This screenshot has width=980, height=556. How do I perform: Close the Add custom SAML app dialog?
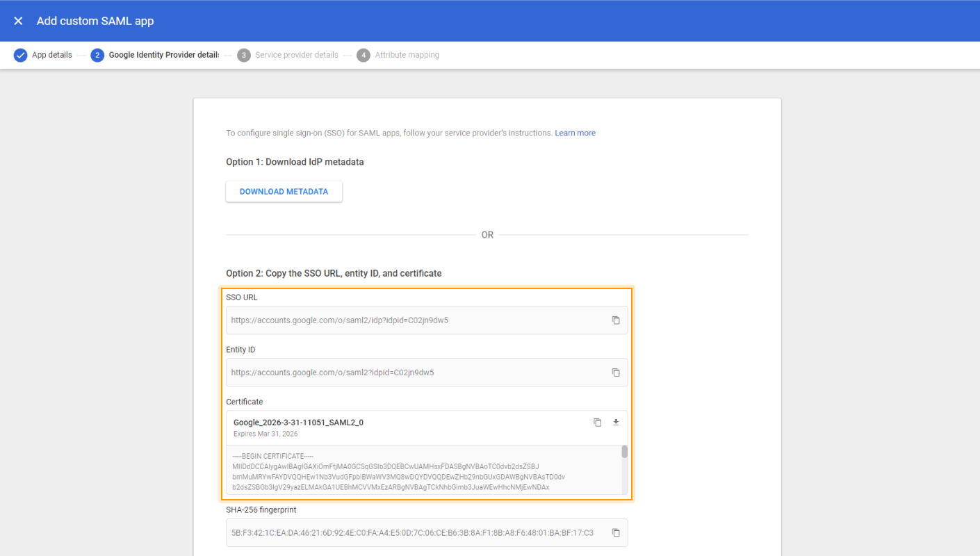(x=18, y=21)
